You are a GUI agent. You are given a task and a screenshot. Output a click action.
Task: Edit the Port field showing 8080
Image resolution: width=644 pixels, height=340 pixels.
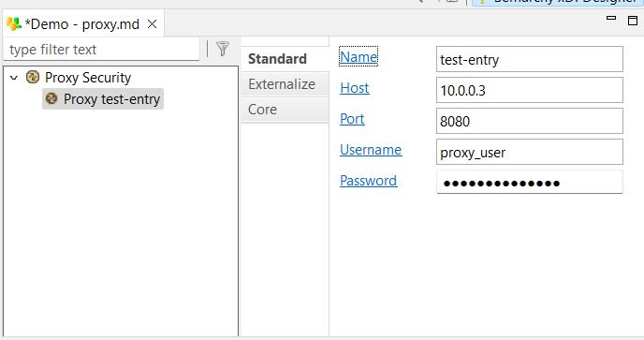pos(530,121)
